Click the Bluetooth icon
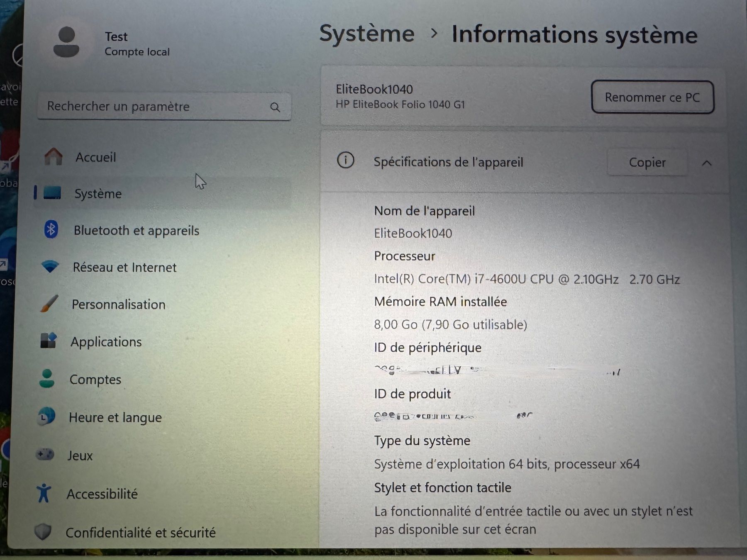The height and width of the screenshot is (560, 747). click(x=51, y=229)
